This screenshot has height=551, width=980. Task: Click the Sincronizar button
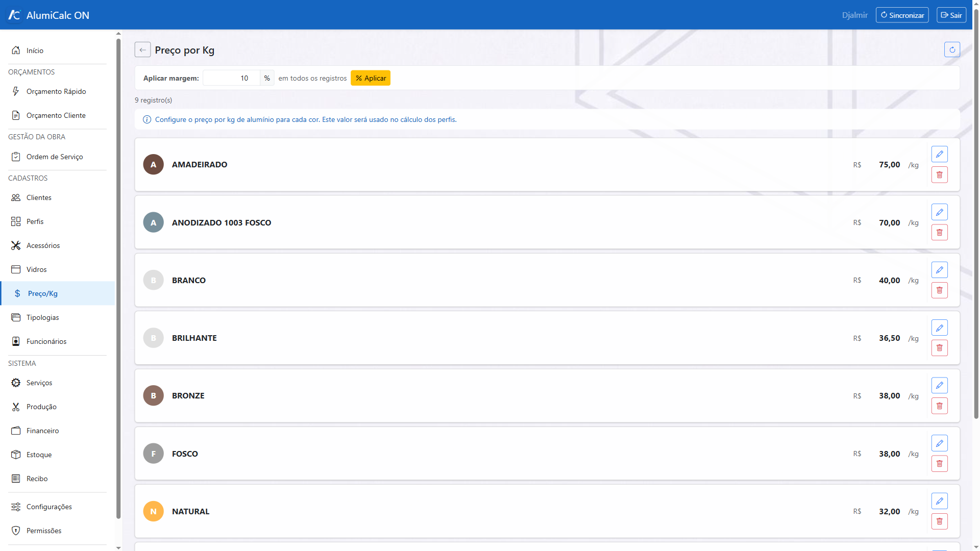(x=902, y=15)
